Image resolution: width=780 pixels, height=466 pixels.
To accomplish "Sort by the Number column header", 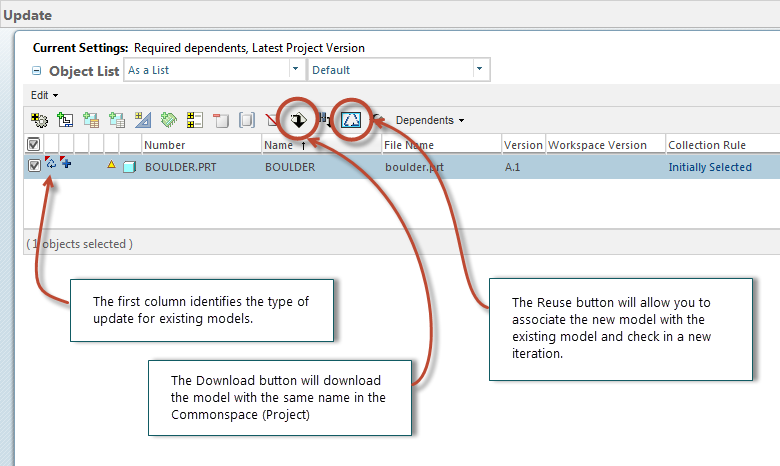I will pyautogui.click(x=165, y=145).
